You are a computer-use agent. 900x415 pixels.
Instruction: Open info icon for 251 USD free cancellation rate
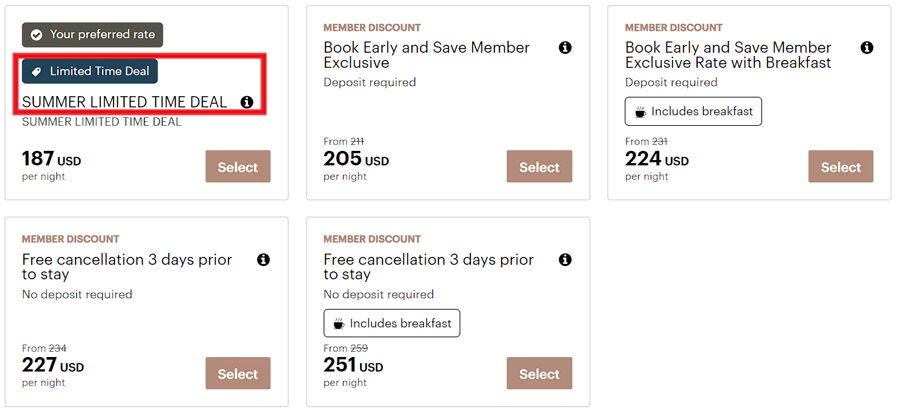click(565, 259)
